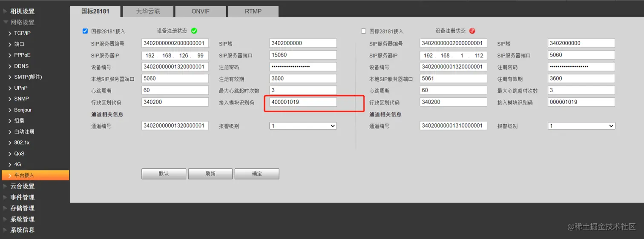Select the highlighted 平台接入 item
Viewport: 644px width, 239px height.
click(35, 175)
